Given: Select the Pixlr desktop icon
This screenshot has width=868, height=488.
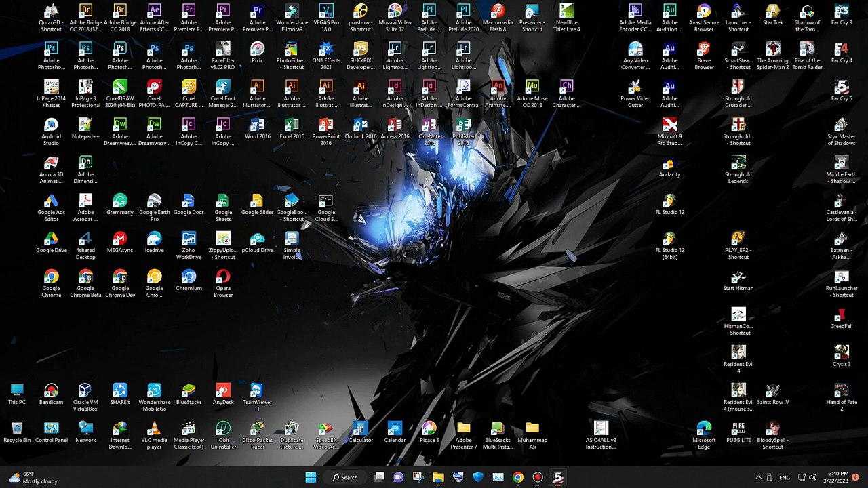Looking at the screenshot, I should [257, 52].
